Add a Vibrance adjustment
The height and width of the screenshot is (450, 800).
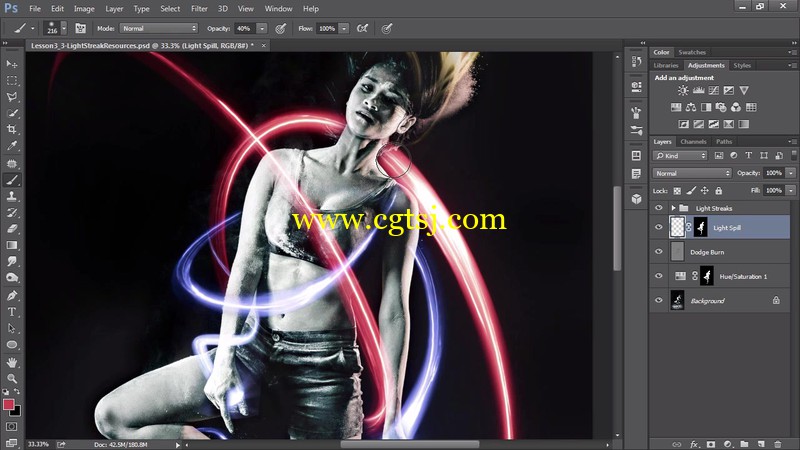point(744,90)
